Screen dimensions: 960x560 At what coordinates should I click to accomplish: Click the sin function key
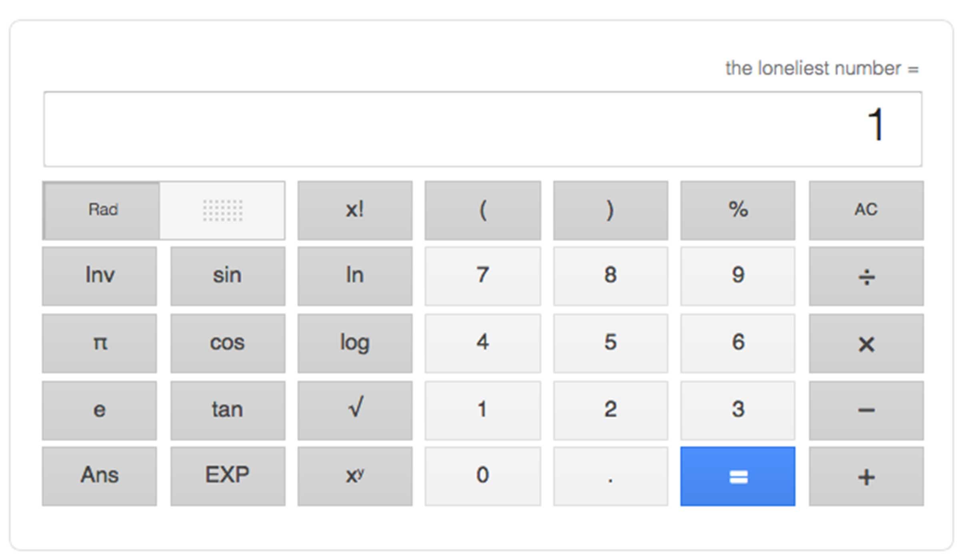[228, 276]
